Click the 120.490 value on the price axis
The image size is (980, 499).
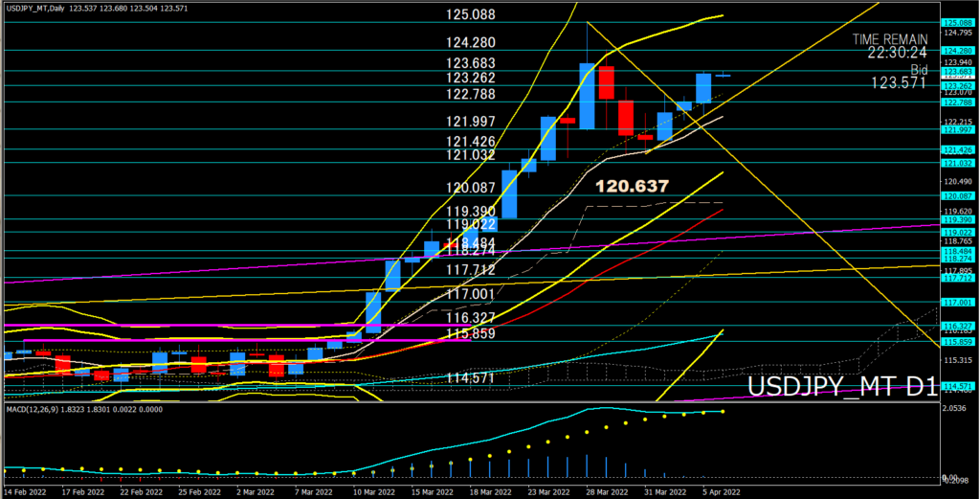pos(957,181)
